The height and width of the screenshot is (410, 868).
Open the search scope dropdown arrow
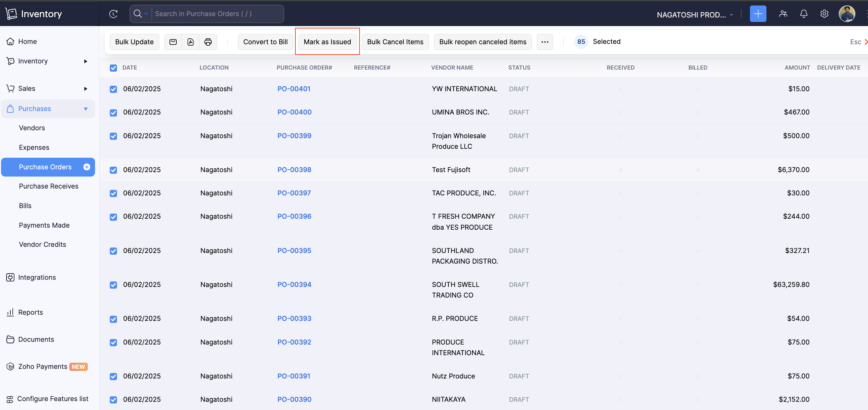(146, 14)
